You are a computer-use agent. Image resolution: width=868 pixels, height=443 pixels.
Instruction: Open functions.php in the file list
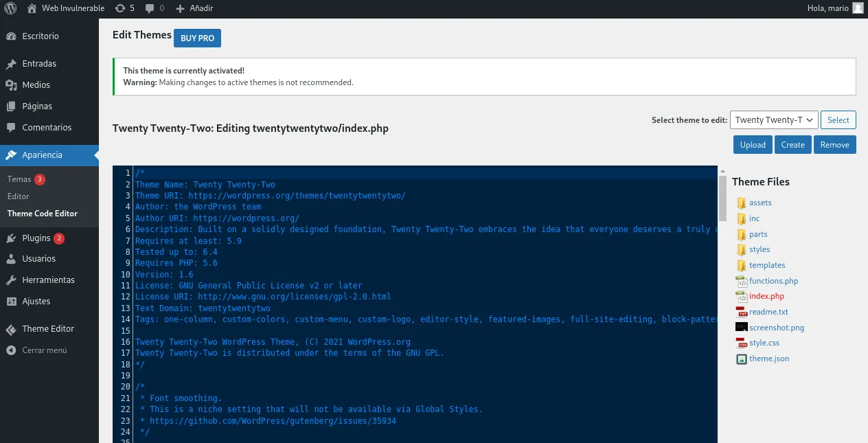tap(773, 281)
